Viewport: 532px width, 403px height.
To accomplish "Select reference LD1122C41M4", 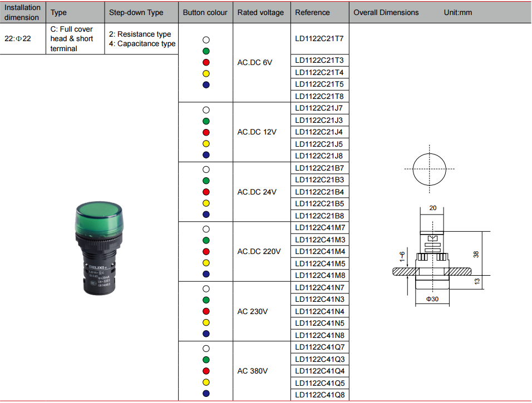I will (x=320, y=251).
